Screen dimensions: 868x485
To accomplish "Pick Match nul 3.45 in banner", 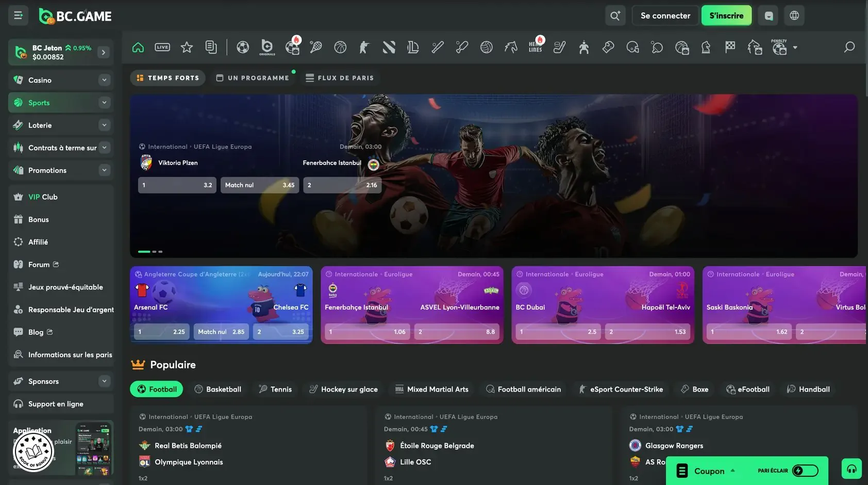I will coord(260,185).
